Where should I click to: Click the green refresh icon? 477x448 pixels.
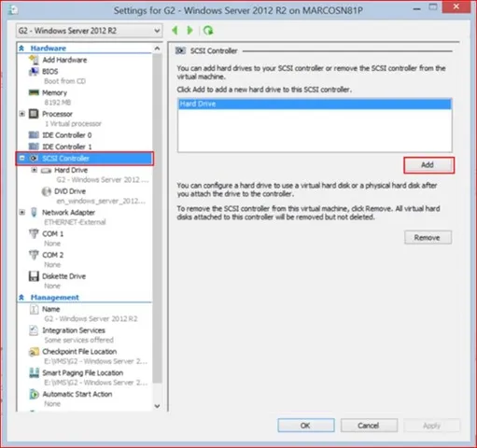coord(208,31)
